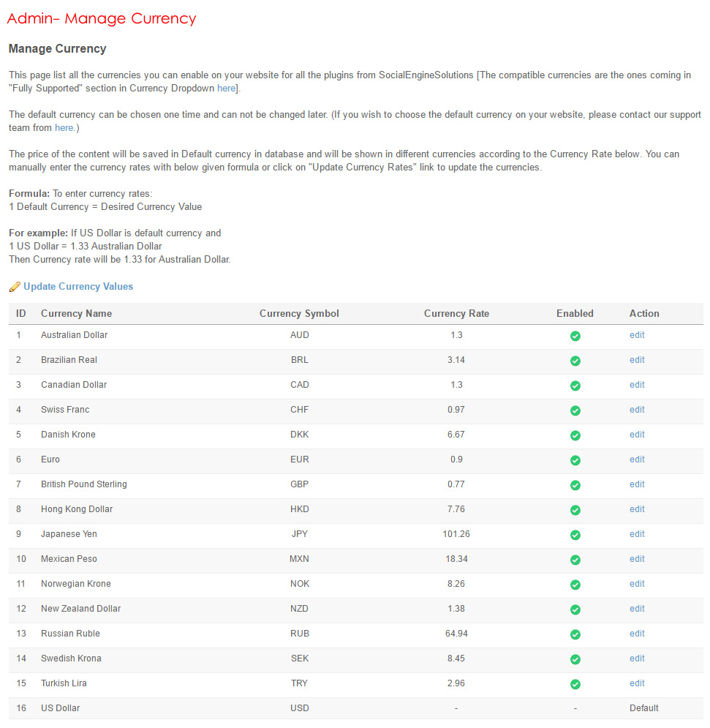Click the Brazilian Real green check icon
Image resolution: width=710 pixels, height=728 pixels.
(575, 361)
